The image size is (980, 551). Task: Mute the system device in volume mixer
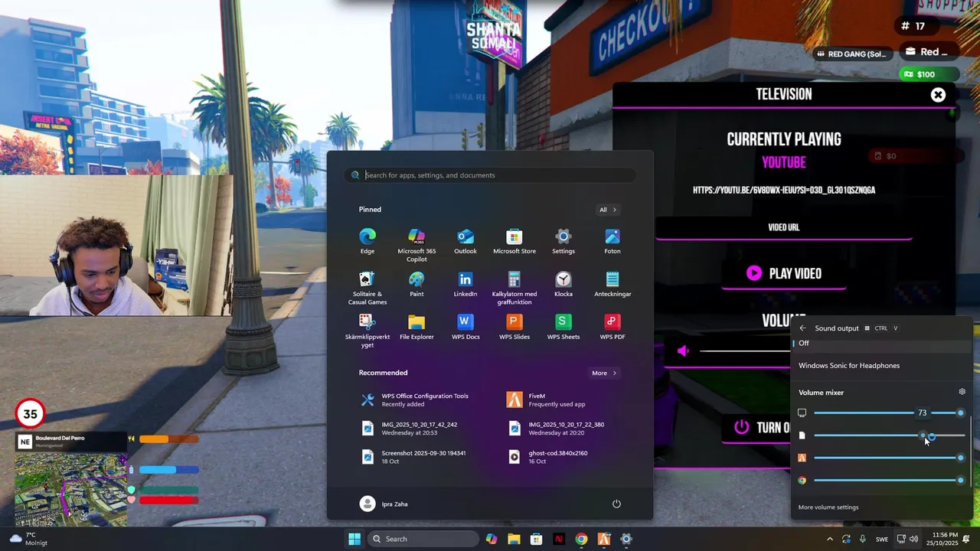pos(802,413)
